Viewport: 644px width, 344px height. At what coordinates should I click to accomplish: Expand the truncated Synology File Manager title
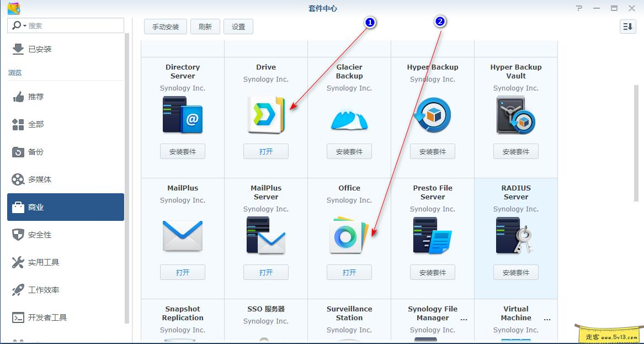464,319
